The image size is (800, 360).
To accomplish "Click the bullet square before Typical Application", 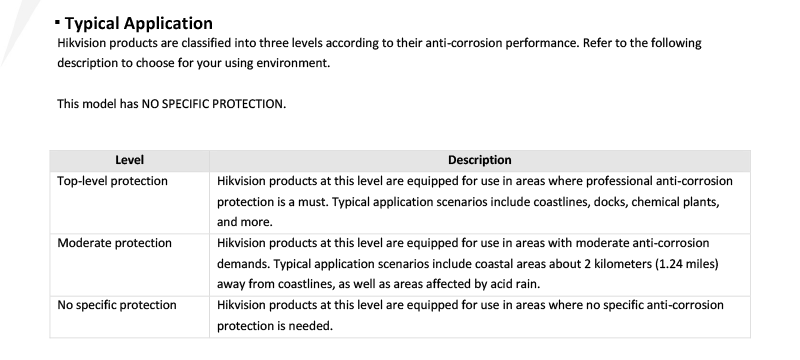I will pos(58,22).
